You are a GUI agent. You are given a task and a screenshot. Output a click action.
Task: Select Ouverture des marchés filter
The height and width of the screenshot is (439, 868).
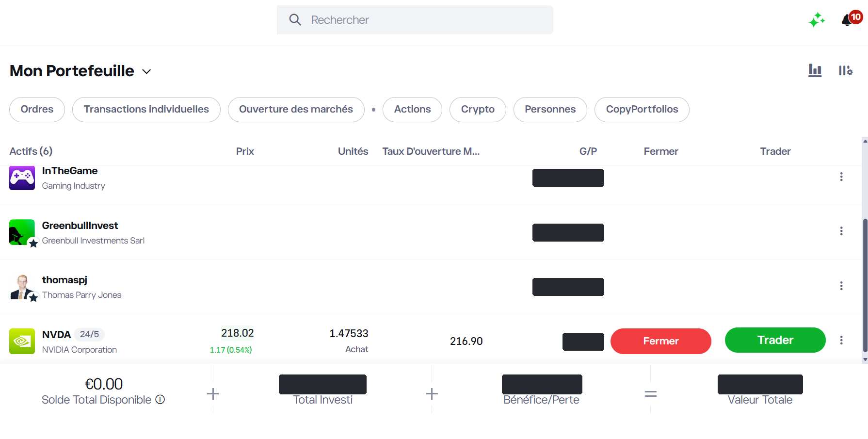pyautogui.click(x=296, y=110)
